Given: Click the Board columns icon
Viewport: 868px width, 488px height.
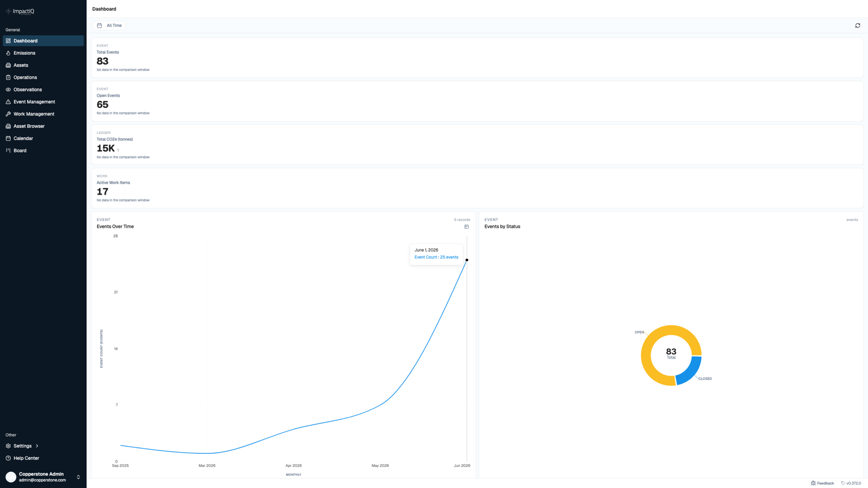Looking at the screenshot, I should point(8,151).
